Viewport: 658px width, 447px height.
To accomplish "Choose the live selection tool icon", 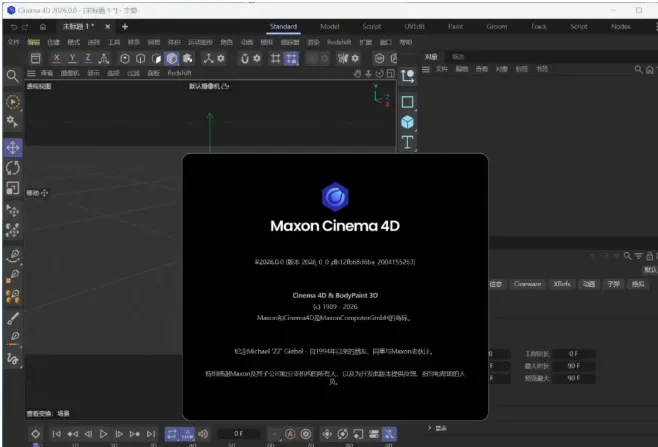I will pyautogui.click(x=13, y=102).
